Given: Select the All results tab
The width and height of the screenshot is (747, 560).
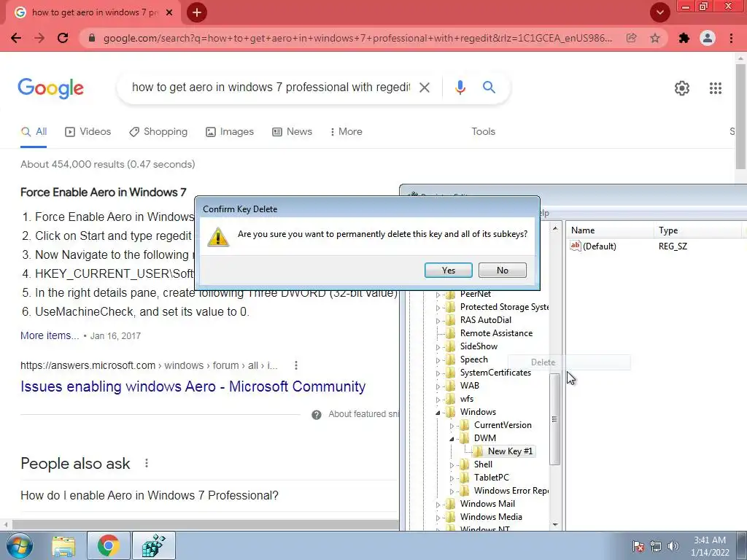Looking at the screenshot, I should tap(34, 132).
